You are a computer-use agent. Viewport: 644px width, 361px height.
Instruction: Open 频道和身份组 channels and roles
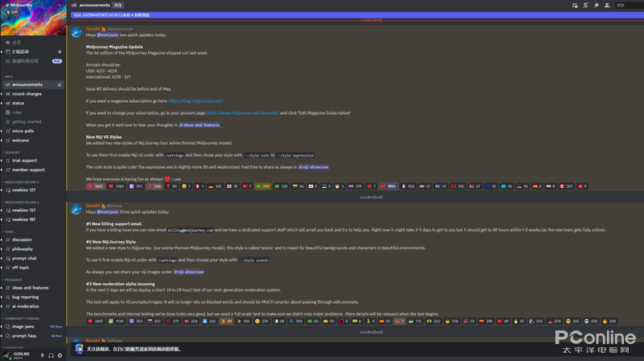[33, 61]
